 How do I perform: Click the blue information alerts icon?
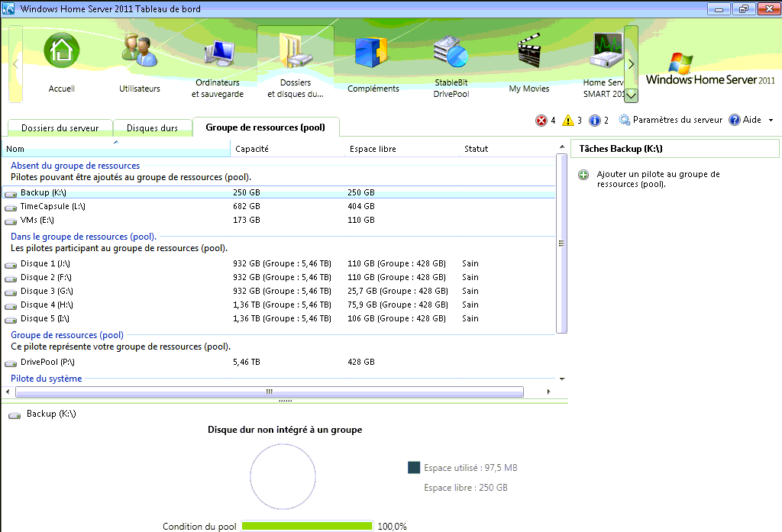pos(594,120)
